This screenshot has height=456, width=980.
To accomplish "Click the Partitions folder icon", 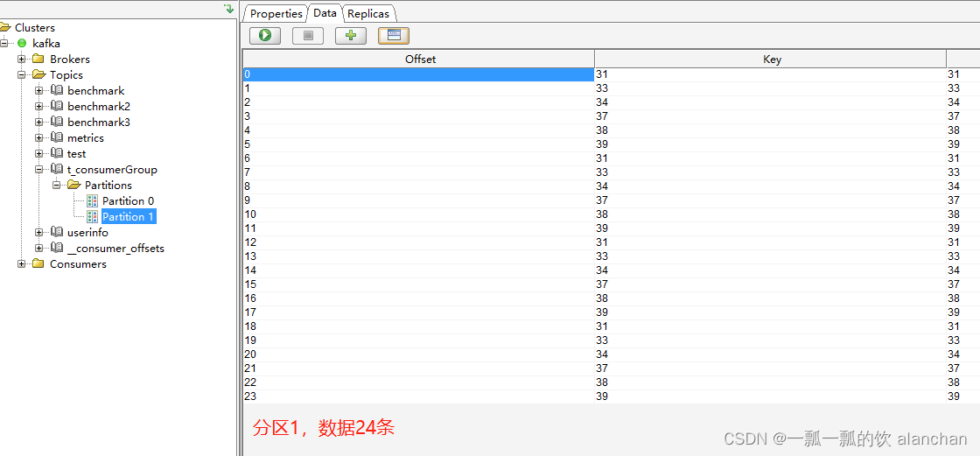I will click(x=74, y=186).
